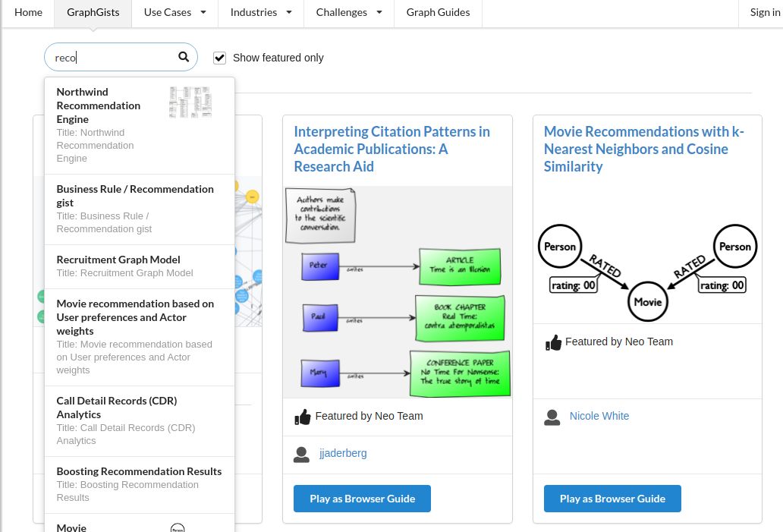Click the search magnifier icon

[184, 57]
